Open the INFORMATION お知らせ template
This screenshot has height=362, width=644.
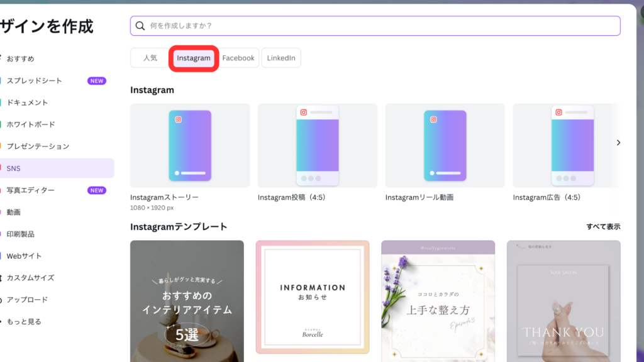point(313,298)
